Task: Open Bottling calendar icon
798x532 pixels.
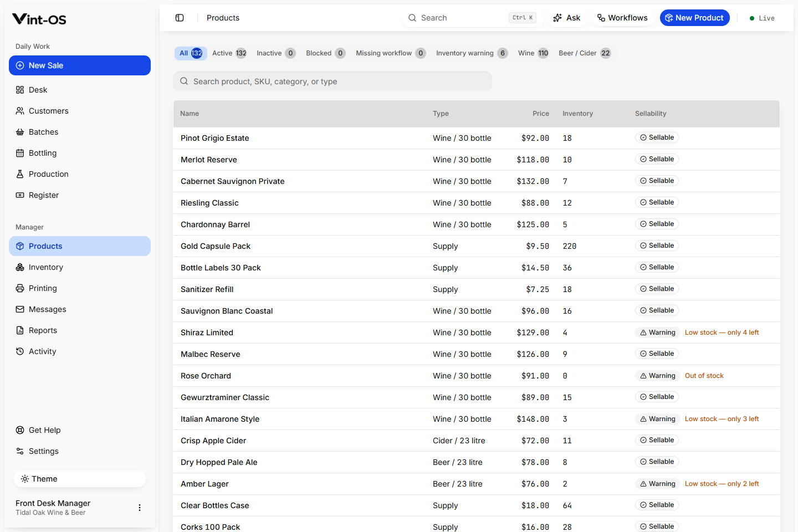Action: tap(20, 153)
